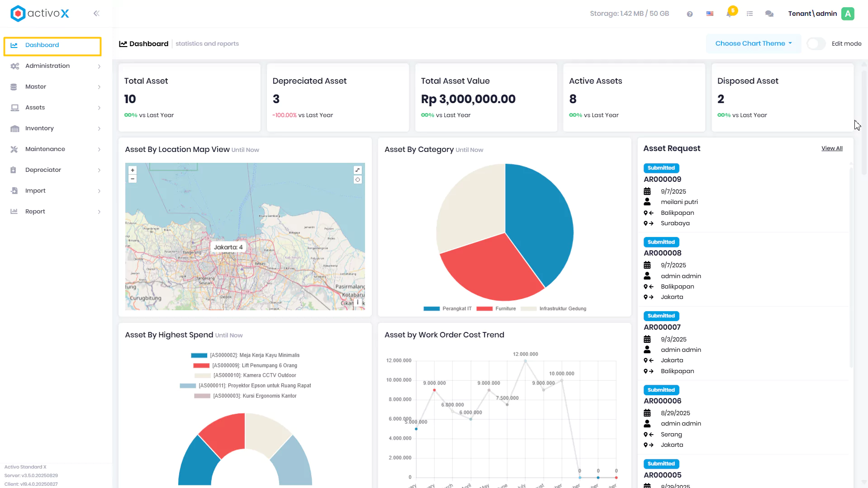
Task: Toggle Kursi Ergonomis Kantor legend entry
Action: click(x=245, y=396)
